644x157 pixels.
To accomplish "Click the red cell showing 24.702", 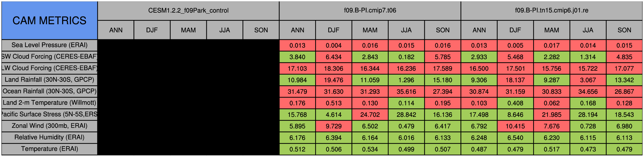I will click(370, 115).
